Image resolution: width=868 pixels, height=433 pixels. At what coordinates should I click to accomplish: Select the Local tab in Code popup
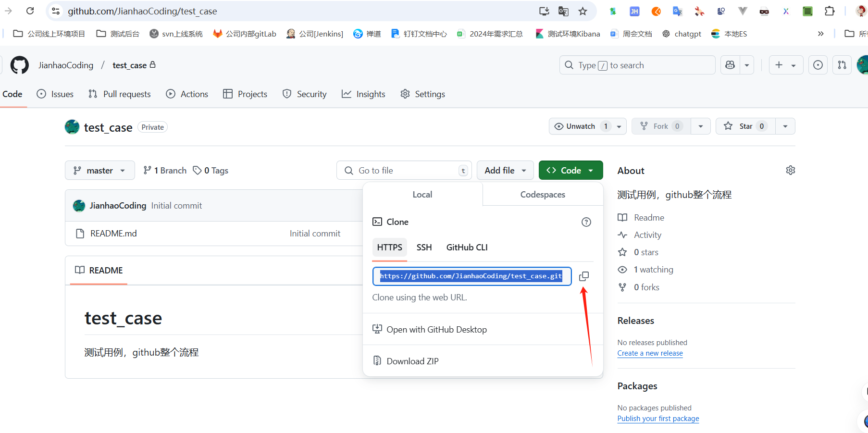tap(422, 195)
